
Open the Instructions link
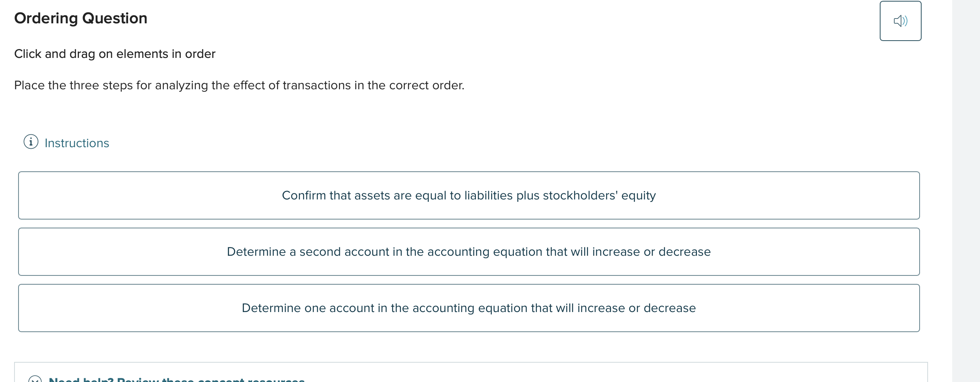tap(76, 143)
